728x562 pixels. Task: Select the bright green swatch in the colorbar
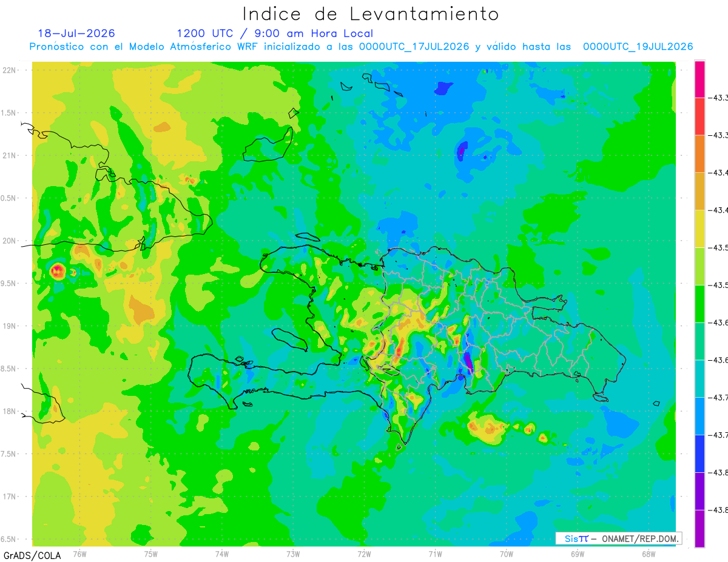coord(699,304)
